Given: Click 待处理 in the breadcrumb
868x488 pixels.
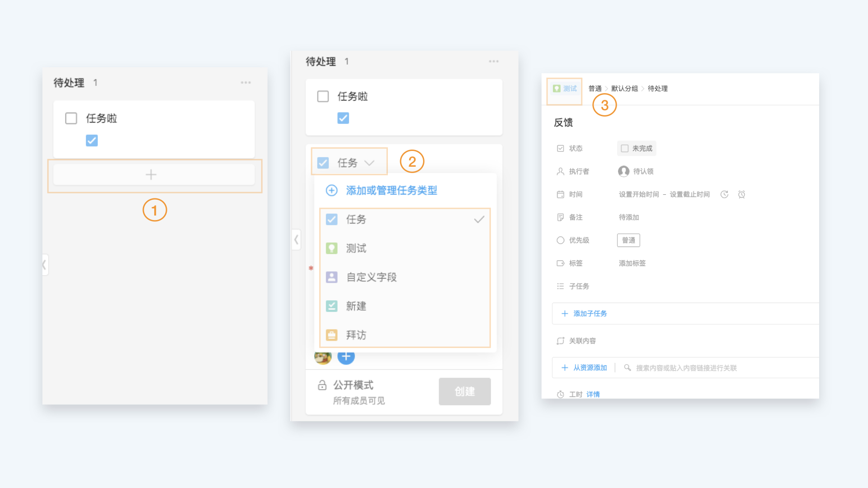Looking at the screenshot, I should pyautogui.click(x=658, y=89).
